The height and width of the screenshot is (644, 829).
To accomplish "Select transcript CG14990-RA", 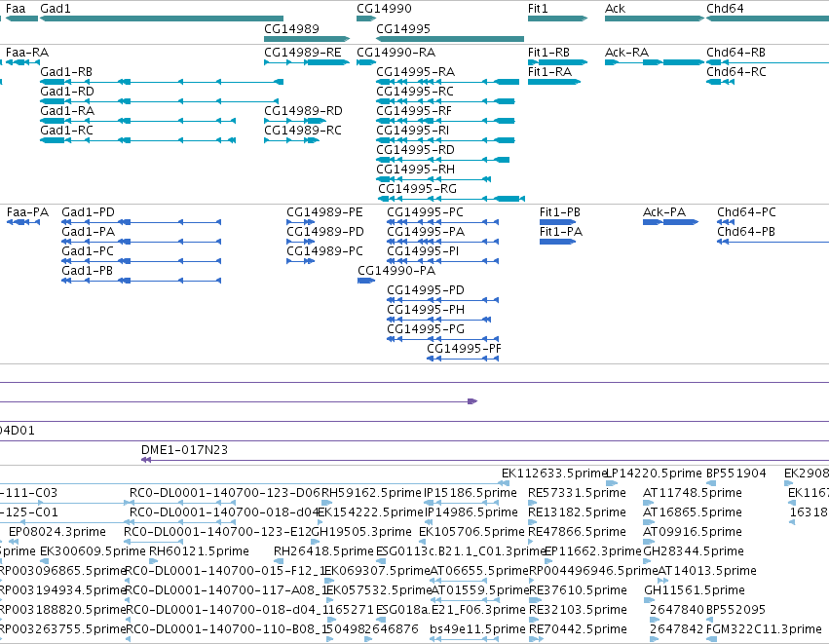I will click(366, 62).
